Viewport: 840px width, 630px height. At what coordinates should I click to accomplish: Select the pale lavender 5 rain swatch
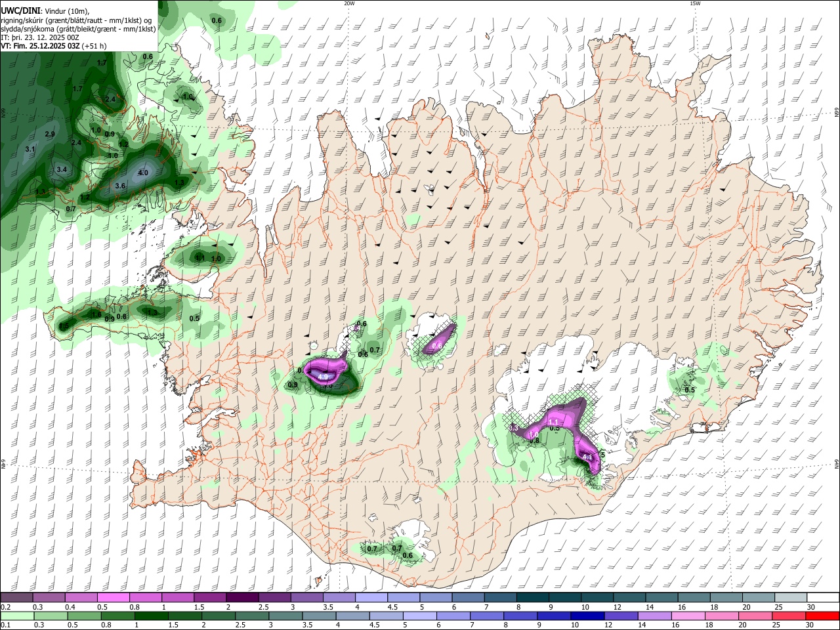[420, 616]
